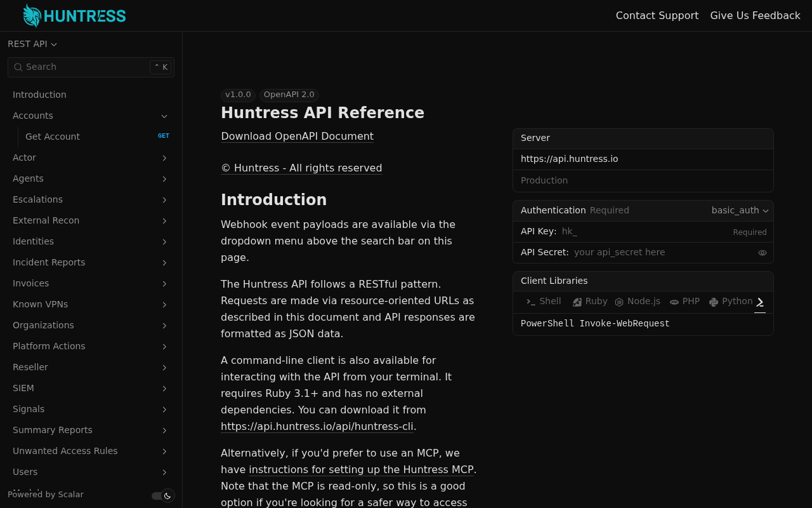Click the Accounts sidebar label

[x=33, y=116]
